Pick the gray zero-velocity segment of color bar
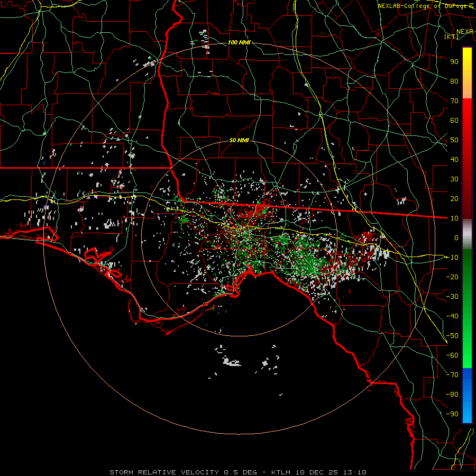Screen dimensions: 476x476 [x=467, y=234]
